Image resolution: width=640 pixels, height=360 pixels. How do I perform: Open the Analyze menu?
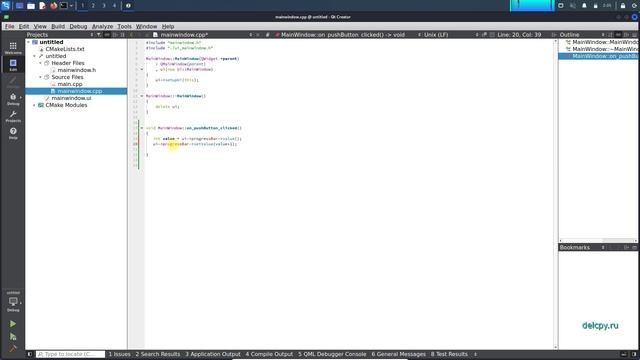[x=102, y=27]
